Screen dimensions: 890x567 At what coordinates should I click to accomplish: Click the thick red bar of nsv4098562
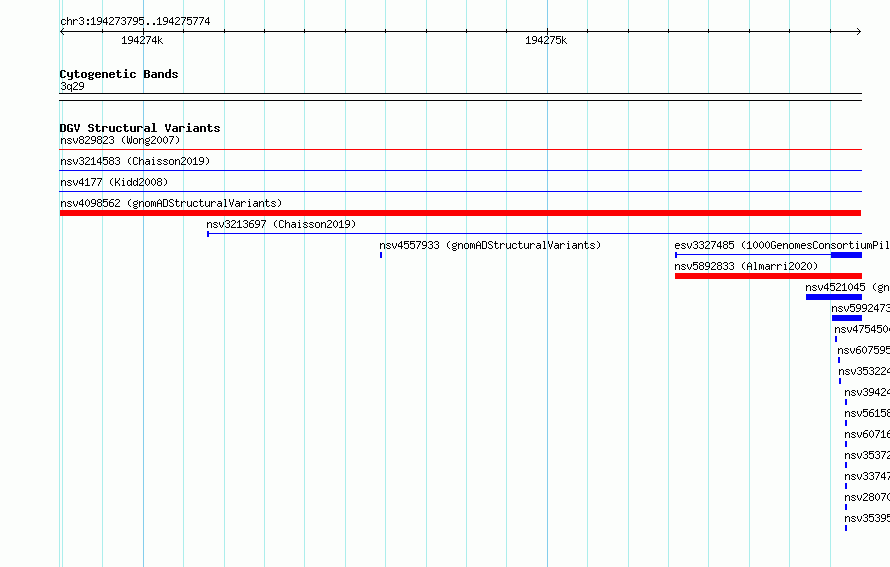click(460, 213)
